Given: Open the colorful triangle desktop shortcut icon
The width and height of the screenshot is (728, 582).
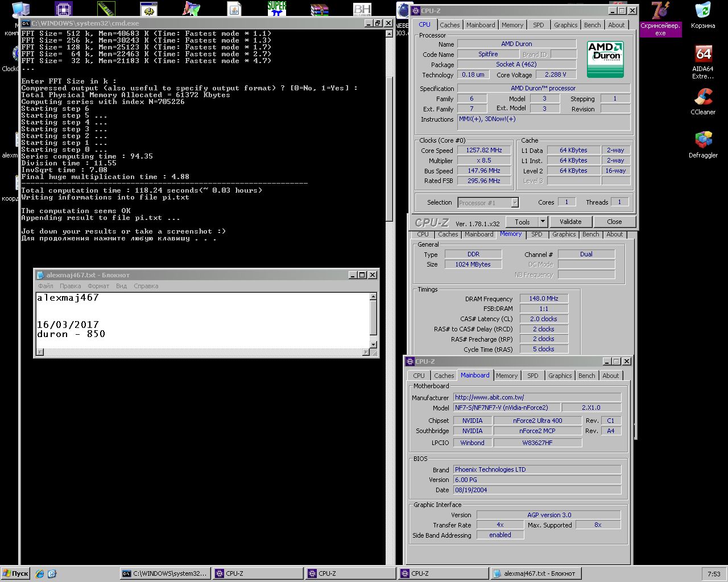Looking at the screenshot, I should (x=192, y=9).
